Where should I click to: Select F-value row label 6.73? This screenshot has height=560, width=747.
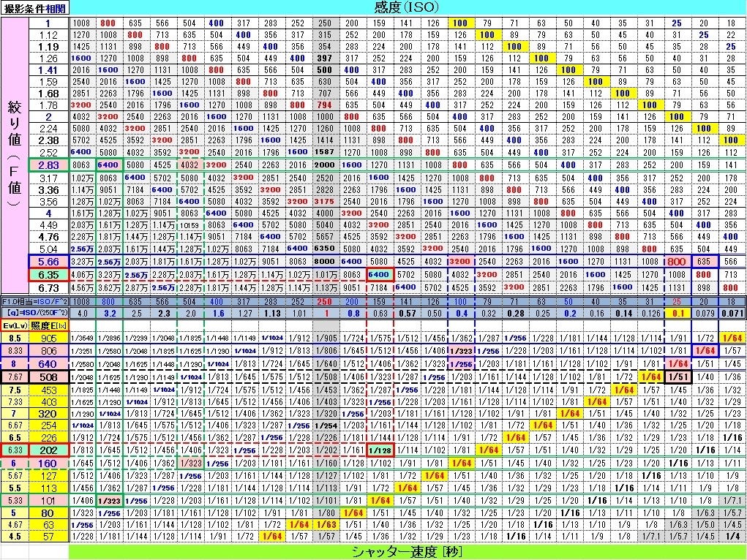click(x=48, y=288)
